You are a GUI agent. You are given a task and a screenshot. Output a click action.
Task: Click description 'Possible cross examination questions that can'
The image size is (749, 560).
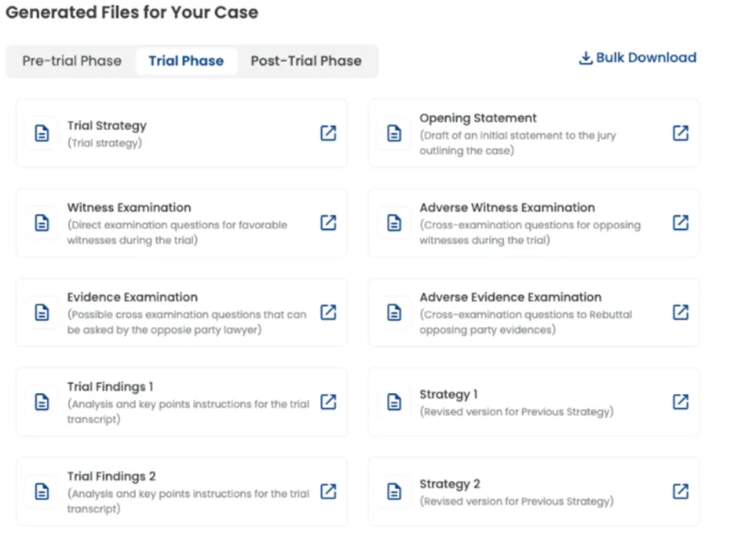click(x=187, y=315)
